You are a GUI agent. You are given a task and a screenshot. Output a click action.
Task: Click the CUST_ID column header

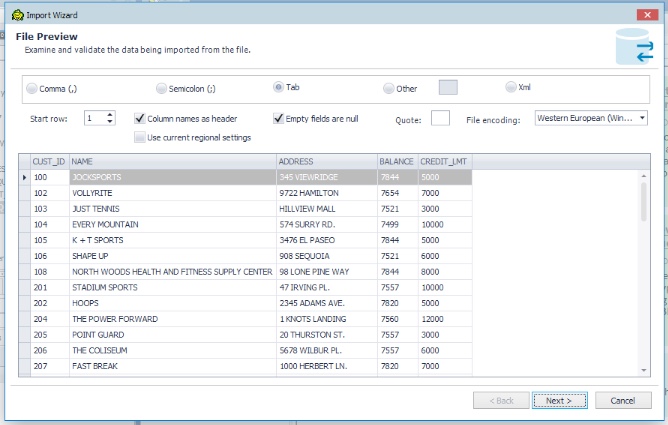click(49, 161)
